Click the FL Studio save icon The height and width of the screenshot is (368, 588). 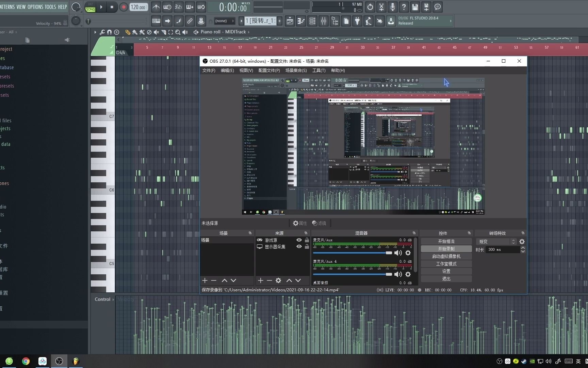pyautogui.click(x=415, y=7)
